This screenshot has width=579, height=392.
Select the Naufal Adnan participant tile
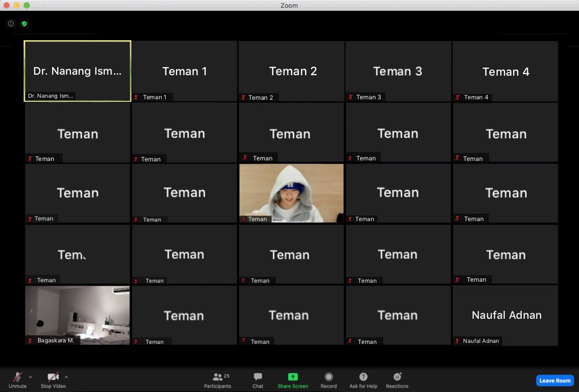pos(505,315)
